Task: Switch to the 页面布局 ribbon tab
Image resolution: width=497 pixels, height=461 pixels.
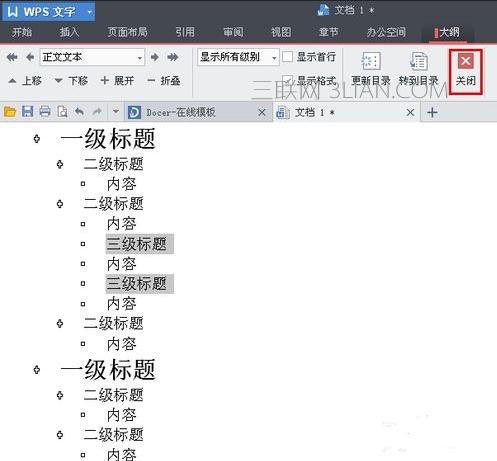Action: pos(127,32)
